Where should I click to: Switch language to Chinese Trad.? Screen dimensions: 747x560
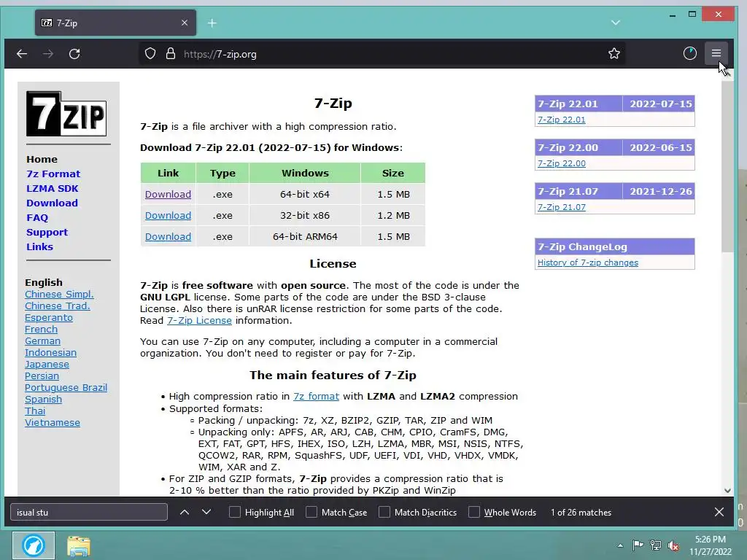click(58, 306)
